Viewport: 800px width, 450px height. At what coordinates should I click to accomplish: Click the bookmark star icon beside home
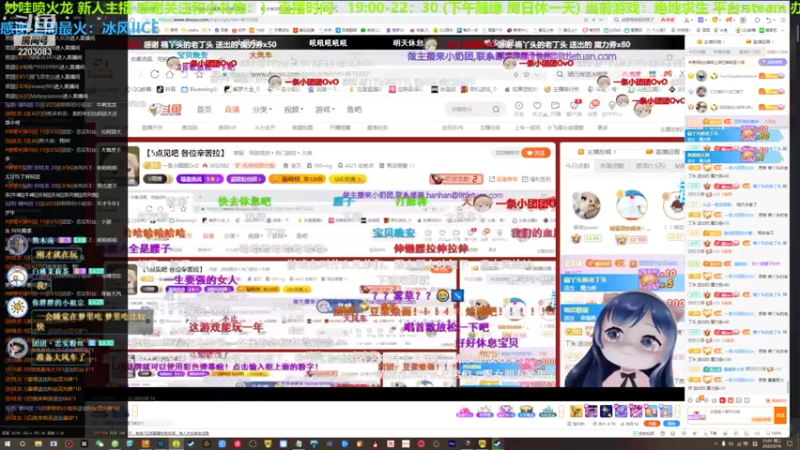click(199, 74)
